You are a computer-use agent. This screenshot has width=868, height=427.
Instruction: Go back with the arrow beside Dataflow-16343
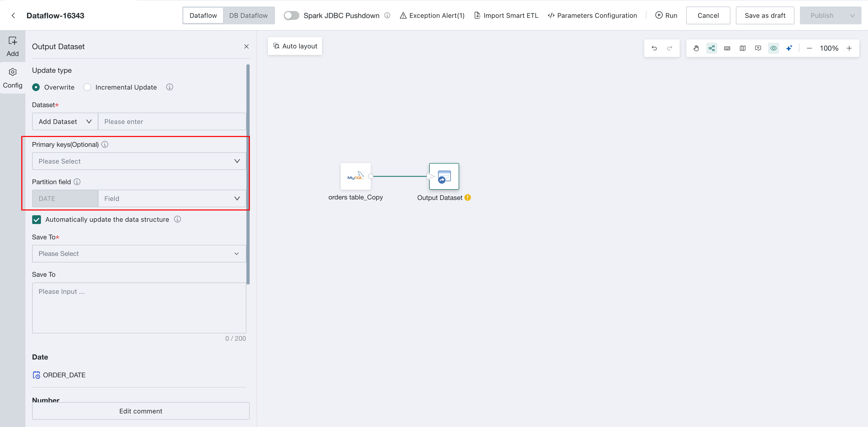coord(13,16)
